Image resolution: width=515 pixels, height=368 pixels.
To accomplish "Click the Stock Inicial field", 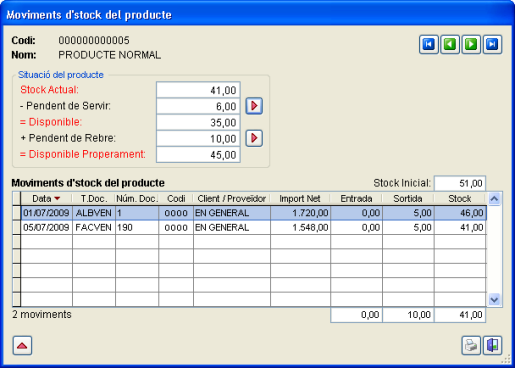I will point(460,183).
